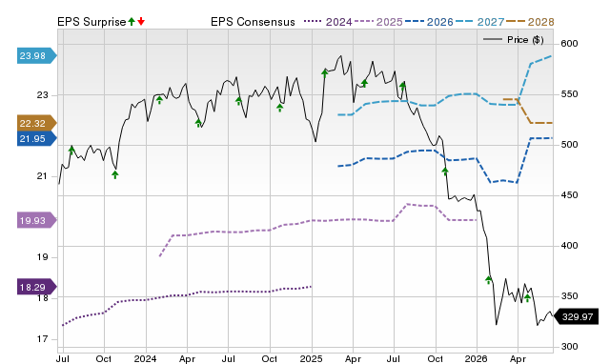The width and height of the screenshot is (610, 364).
Task: Choose the surprise arrow from late April 2026
Action: 527,298
